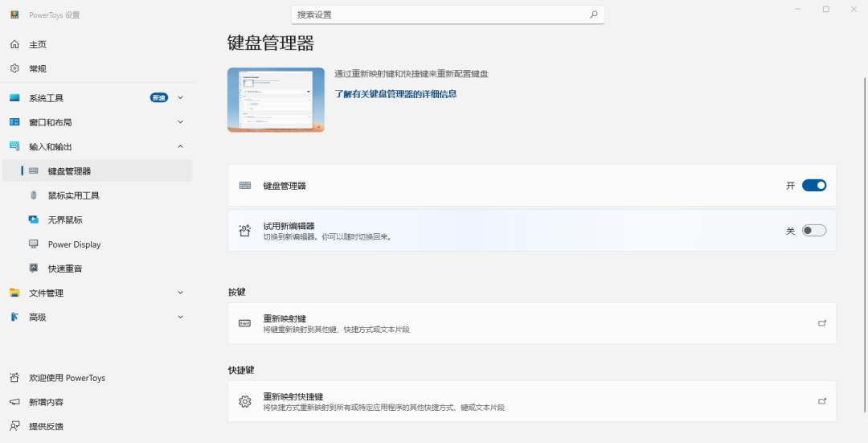Open 新增内容 page

(x=97, y=402)
